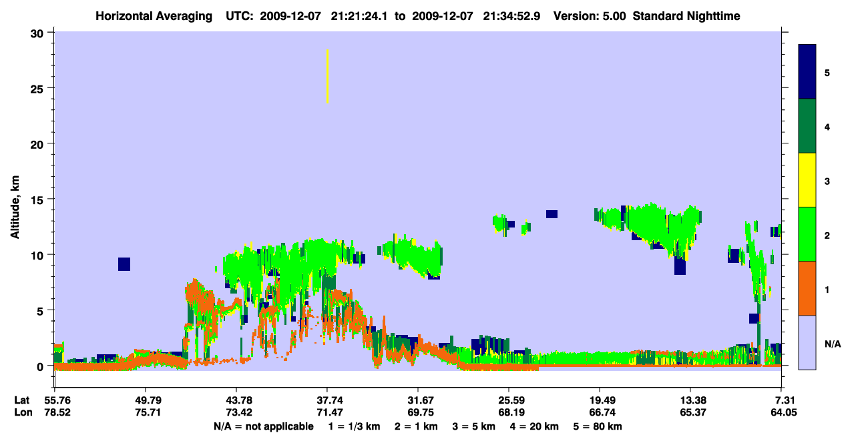Click the '4 = 20 km' footnote
The width and height of the screenshot is (868, 445).
coord(533,426)
